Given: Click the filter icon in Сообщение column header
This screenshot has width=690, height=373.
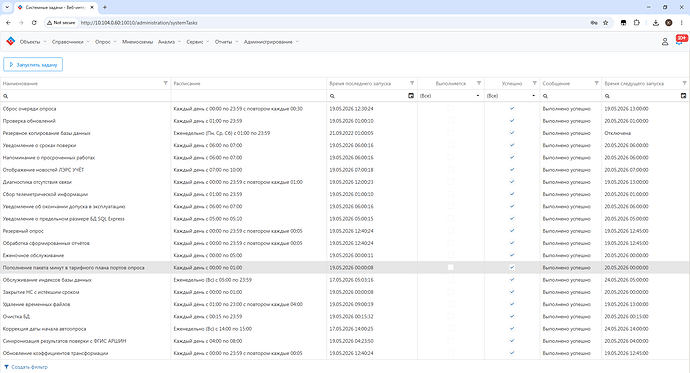Looking at the screenshot, I should 596,83.
